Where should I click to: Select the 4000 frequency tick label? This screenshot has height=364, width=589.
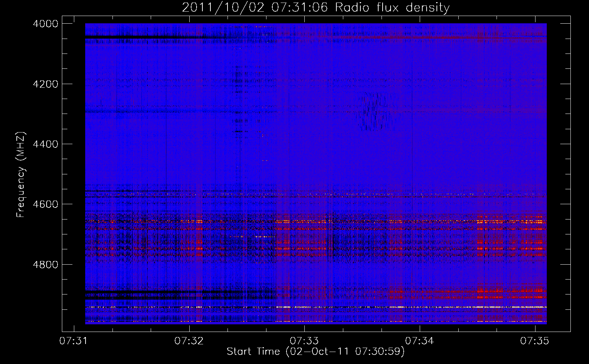pyautogui.click(x=46, y=24)
